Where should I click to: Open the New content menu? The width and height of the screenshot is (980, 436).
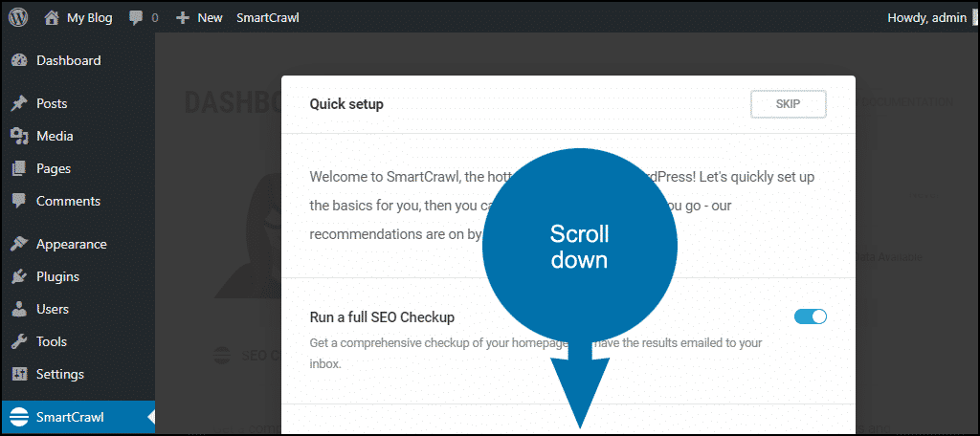(x=210, y=17)
